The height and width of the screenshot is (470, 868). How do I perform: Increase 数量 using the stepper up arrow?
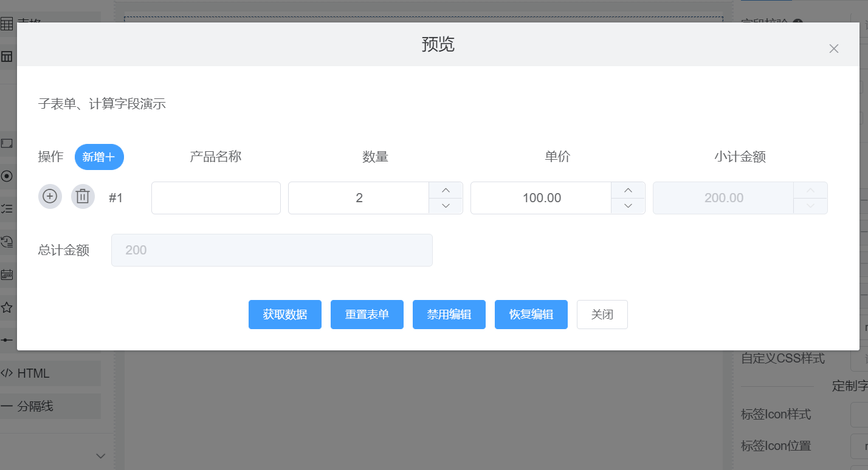[446, 190]
